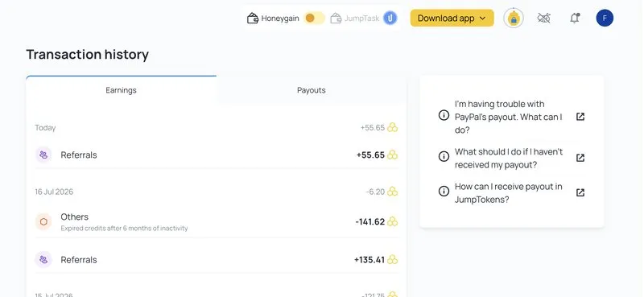The height and width of the screenshot is (297, 644).
Task: Click info icon beside PayPal question
Action: click(x=444, y=115)
